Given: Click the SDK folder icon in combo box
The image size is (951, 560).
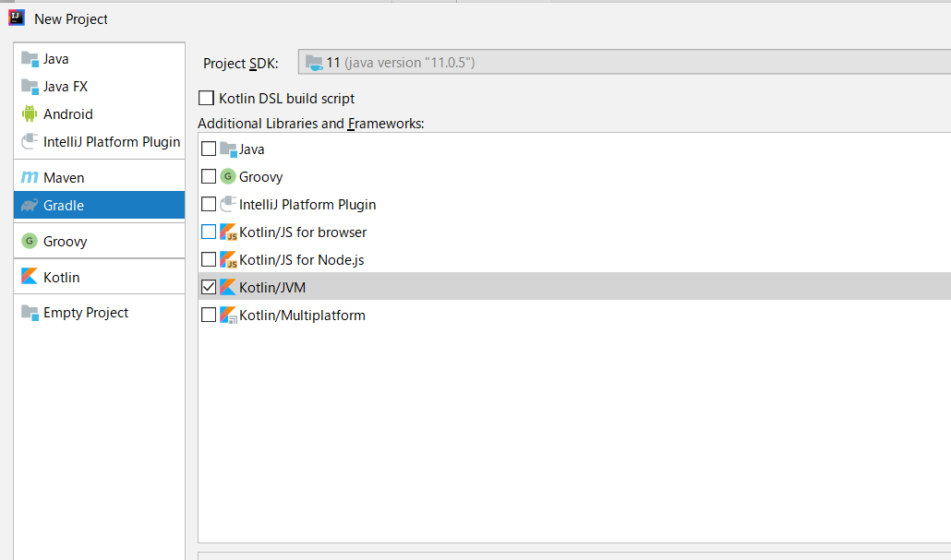Looking at the screenshot, I should click(x=314, y=63).
